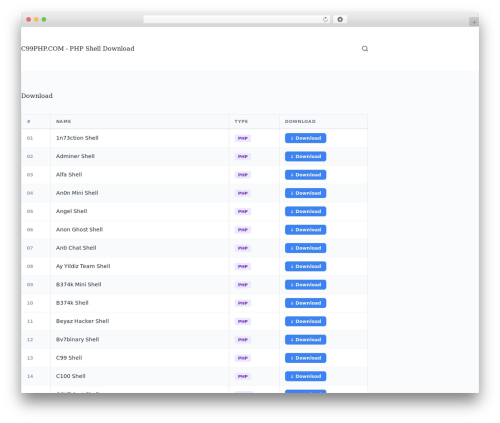Select the 'Beyaz Hacker Shell' name text

pyautogui.click(x=82, y=321)
